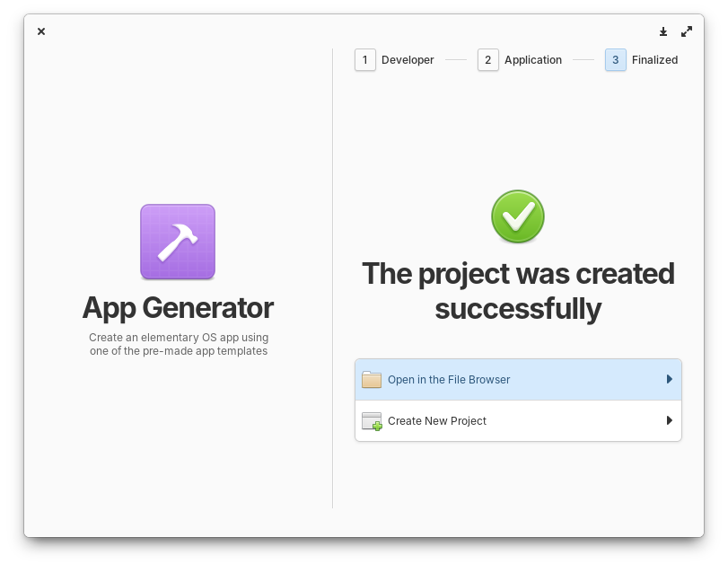Click the Finalized step label

point(654,60)
